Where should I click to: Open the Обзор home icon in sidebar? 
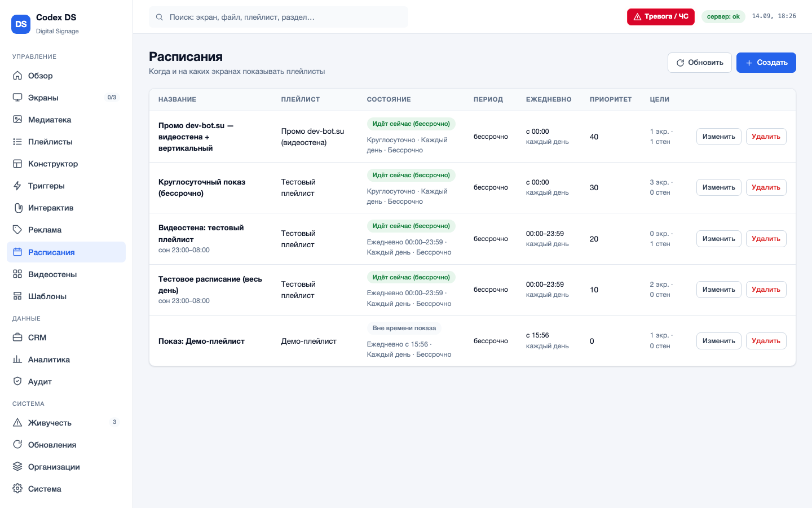click(x=17, y=76)
